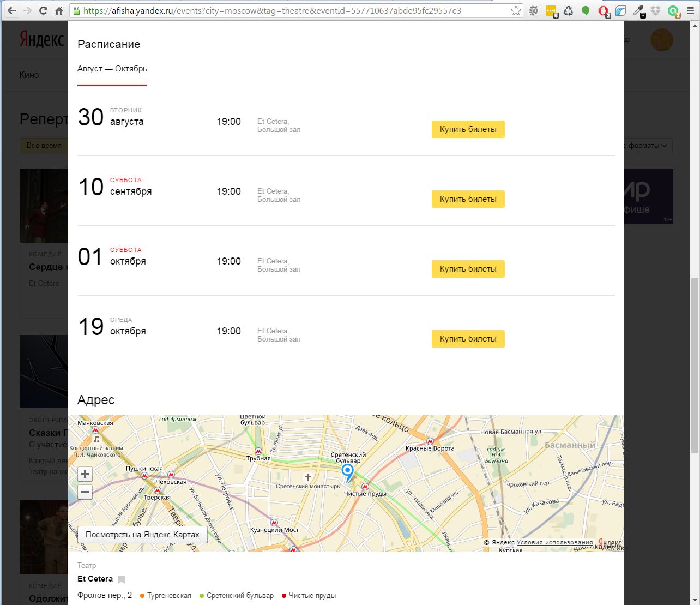Image resolution: width=700 pixels, height=605 pixels.
Task: Click in the browser address bar URL
Action: (273, 10)
